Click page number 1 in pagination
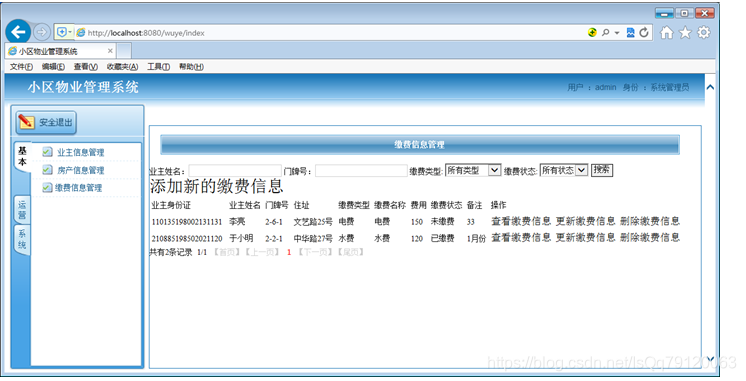This screenshot has width=746, height=381. pos(289,253)
